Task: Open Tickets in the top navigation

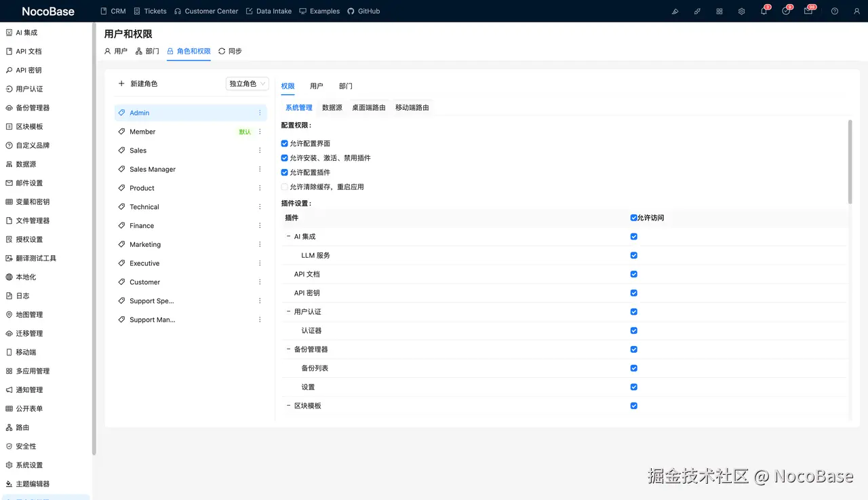Action: tap(150, 11)
